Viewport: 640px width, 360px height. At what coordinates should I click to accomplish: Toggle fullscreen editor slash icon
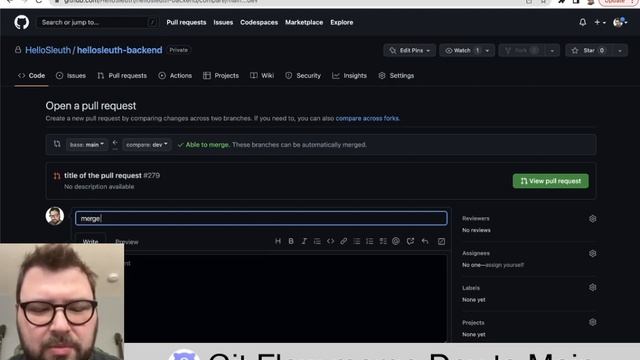(x=441, y=241)
